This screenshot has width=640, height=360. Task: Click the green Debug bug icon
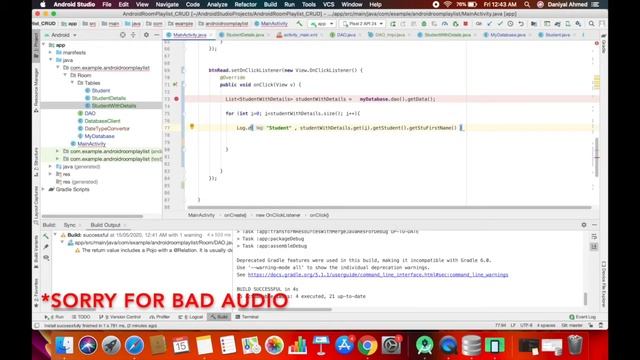pos(424,24)
